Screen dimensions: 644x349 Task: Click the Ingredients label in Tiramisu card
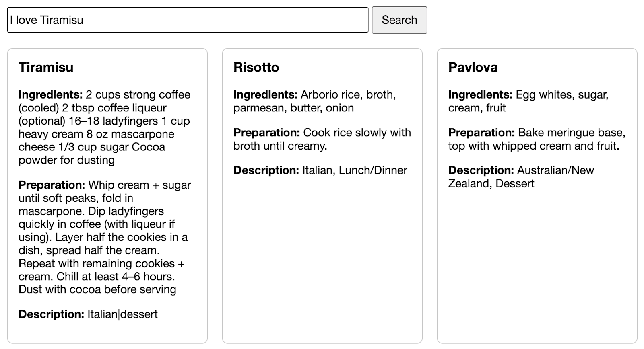(50, 95)
